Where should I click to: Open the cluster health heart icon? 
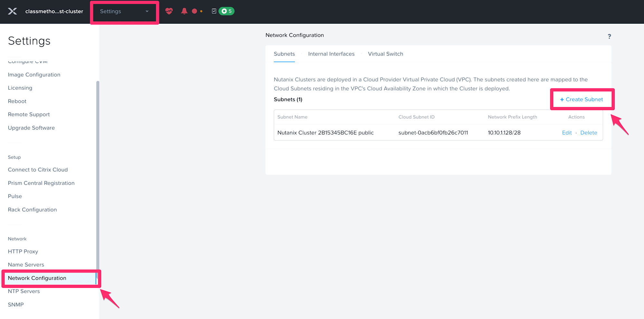click(x=169, y=11)
